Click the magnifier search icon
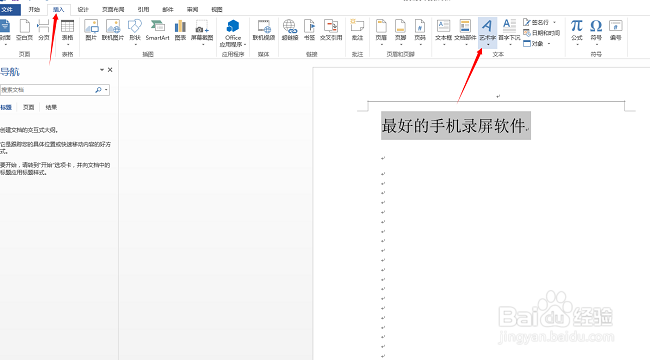Viewport: 650px width, 360px height. coord(98,90)
